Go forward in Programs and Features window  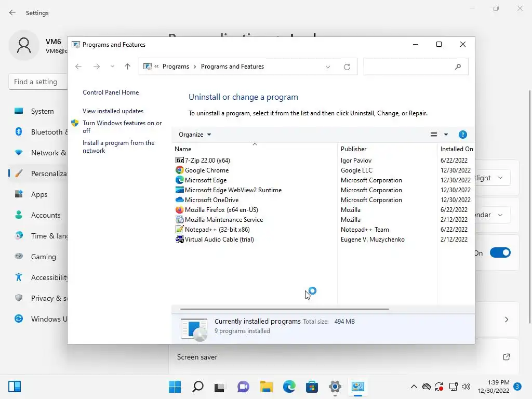[x=97, y=66]
